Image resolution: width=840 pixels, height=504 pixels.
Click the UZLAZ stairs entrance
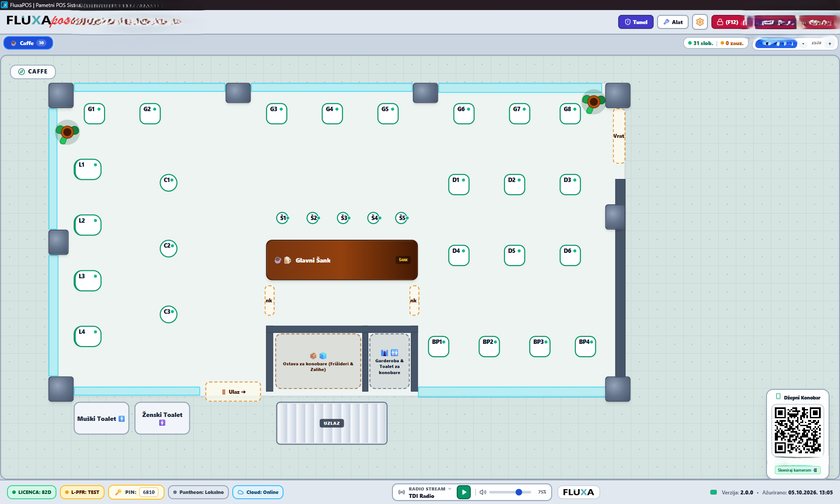pos(332,423)
